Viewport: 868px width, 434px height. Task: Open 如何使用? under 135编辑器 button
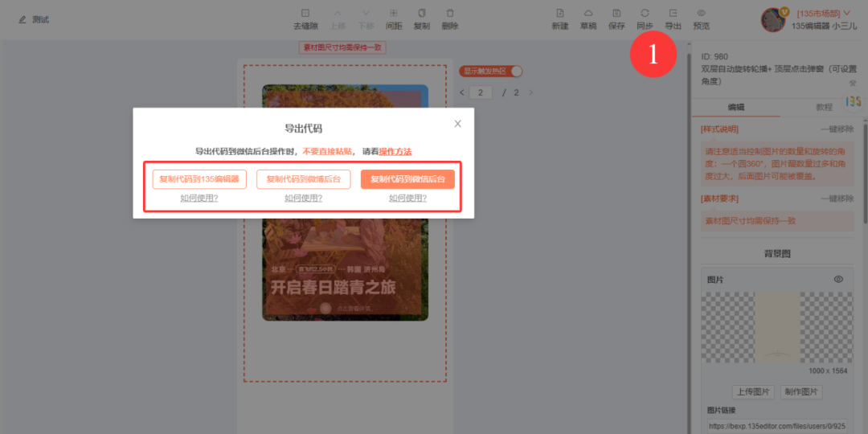tap(199, 198)
